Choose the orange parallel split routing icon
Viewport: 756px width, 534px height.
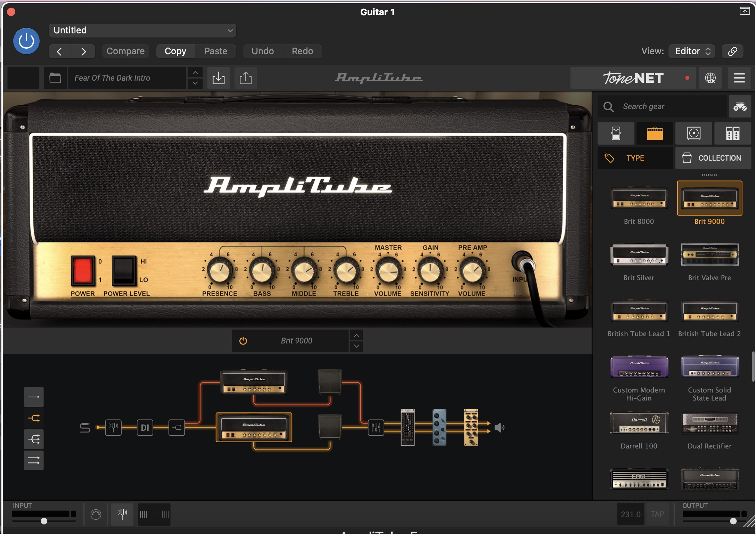34,418
